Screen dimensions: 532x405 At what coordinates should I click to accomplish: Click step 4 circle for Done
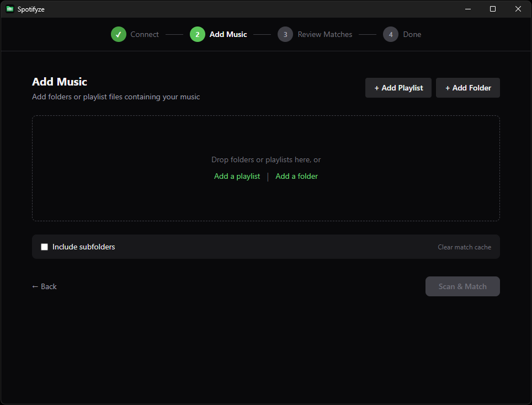coord(390,34)
